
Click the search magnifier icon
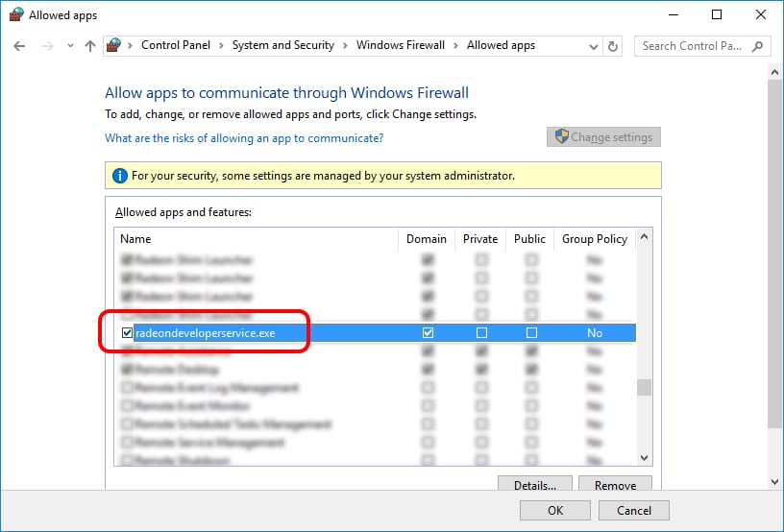758,46
